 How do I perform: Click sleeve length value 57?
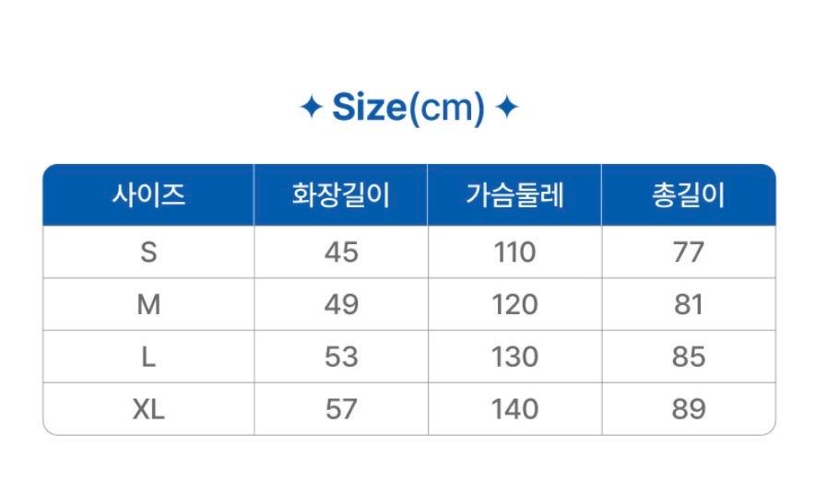point(340,409)
